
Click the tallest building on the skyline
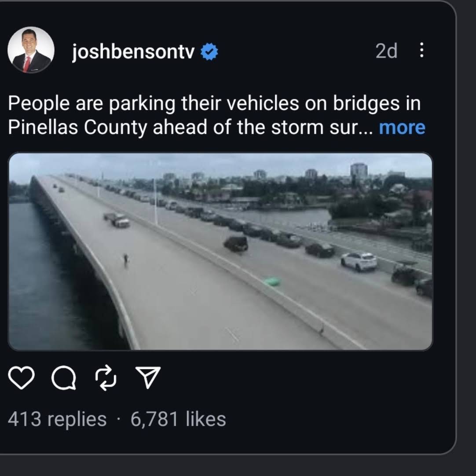pyautogui.click(x=359, y=171)
